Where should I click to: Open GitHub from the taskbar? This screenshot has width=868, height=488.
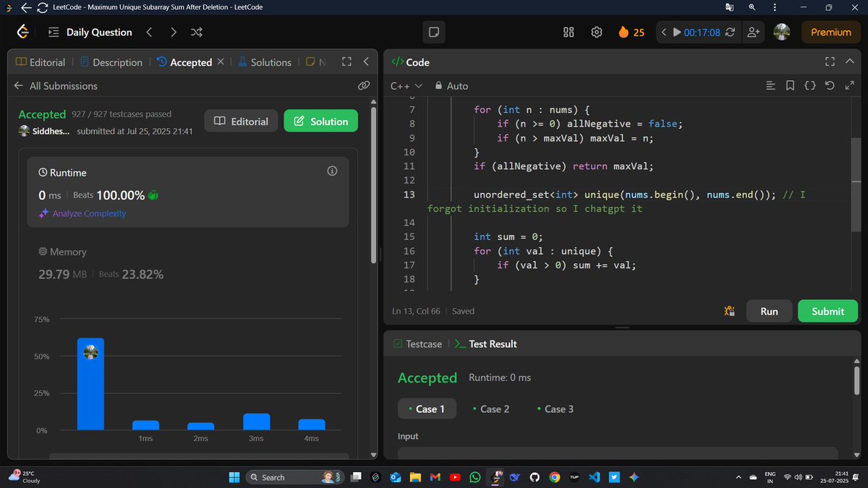point(535,477)
